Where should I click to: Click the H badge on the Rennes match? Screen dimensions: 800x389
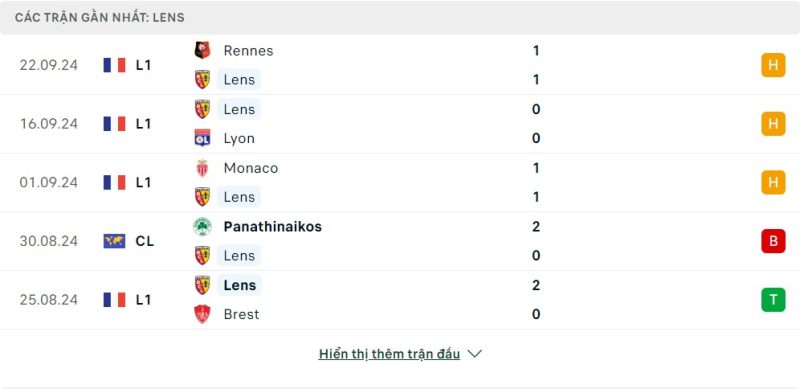(x=773, y=65)
